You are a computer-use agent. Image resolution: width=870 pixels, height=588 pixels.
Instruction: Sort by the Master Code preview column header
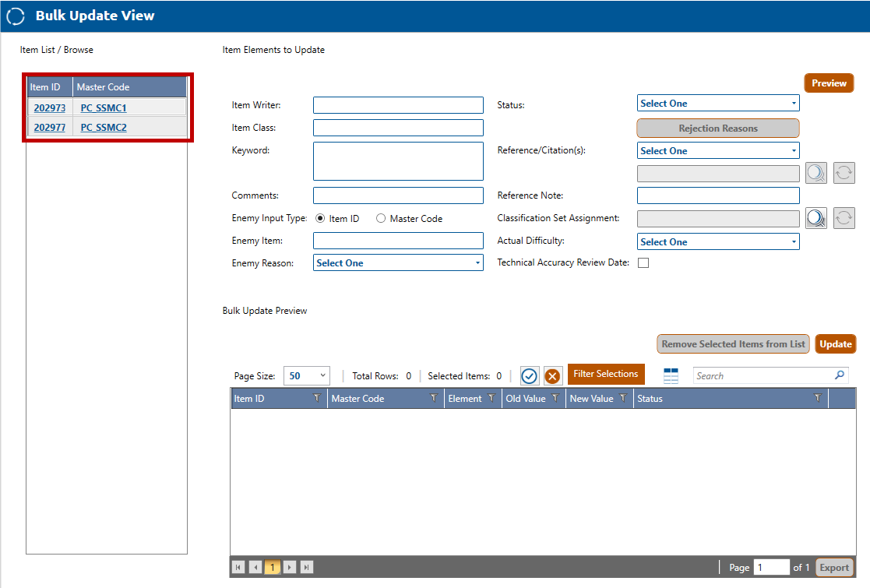point(358,399)
